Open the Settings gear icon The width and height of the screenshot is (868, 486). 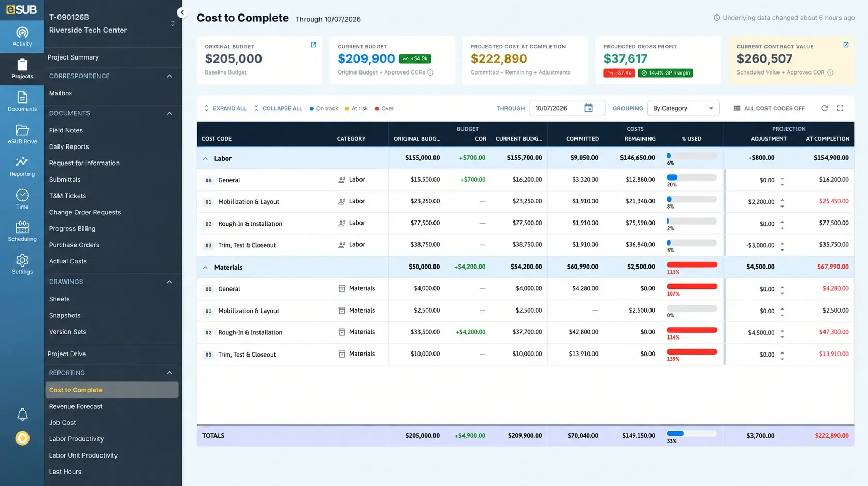22,264
